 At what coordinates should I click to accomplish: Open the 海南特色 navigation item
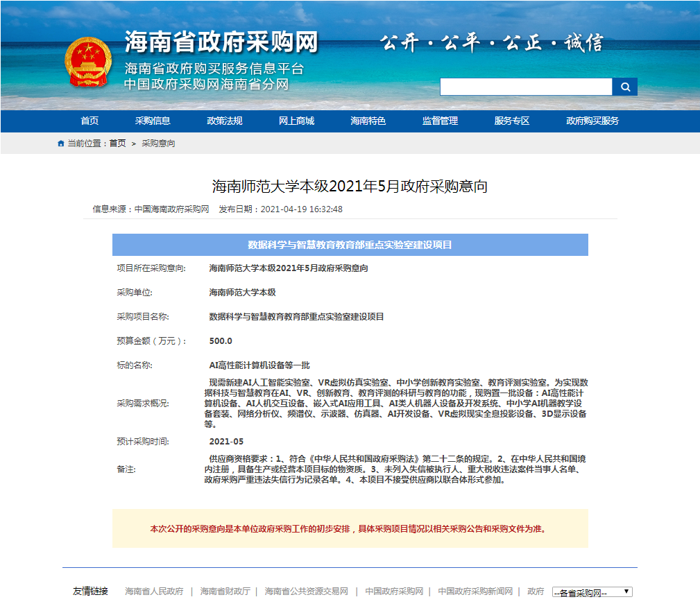coord(368,121)
